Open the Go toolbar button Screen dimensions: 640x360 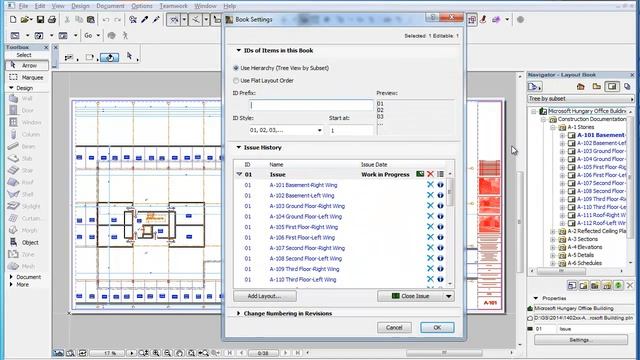[x=91, y=36]
